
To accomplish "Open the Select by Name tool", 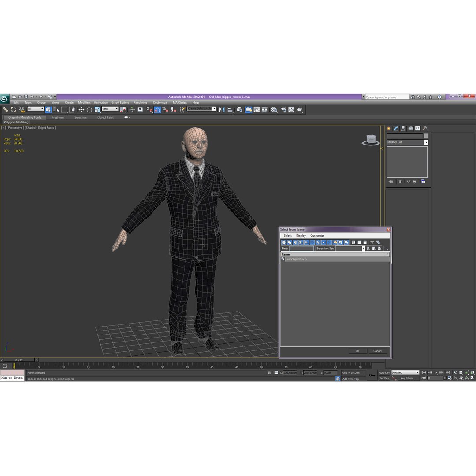I will 56,110.
